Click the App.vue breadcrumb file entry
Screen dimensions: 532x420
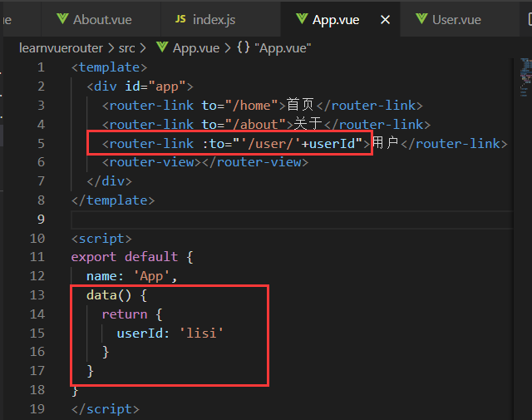pyautogui.click(x=196, y=48)
